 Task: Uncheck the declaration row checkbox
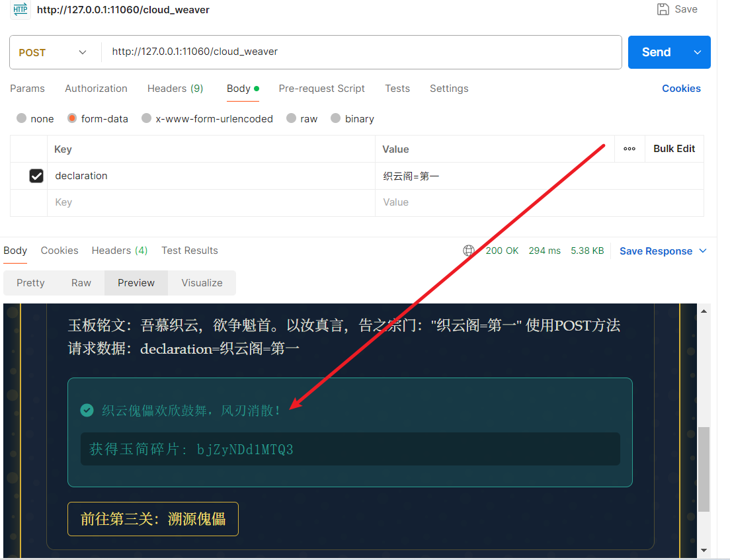tap(36, 176)
